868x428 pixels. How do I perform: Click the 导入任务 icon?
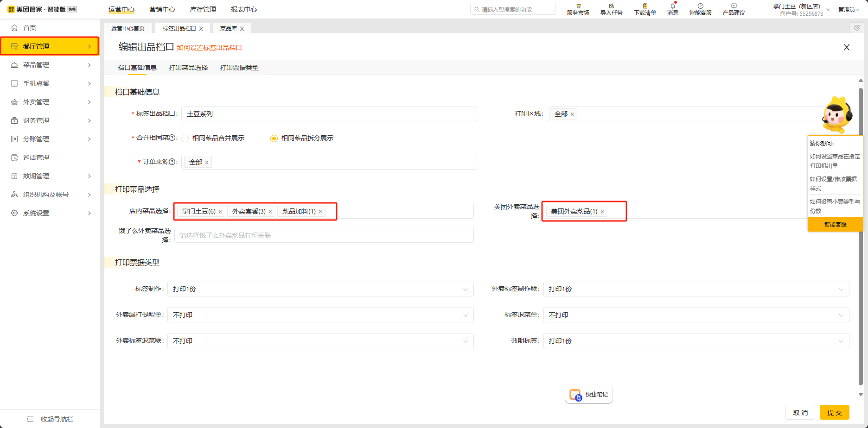tap(611, 6)
